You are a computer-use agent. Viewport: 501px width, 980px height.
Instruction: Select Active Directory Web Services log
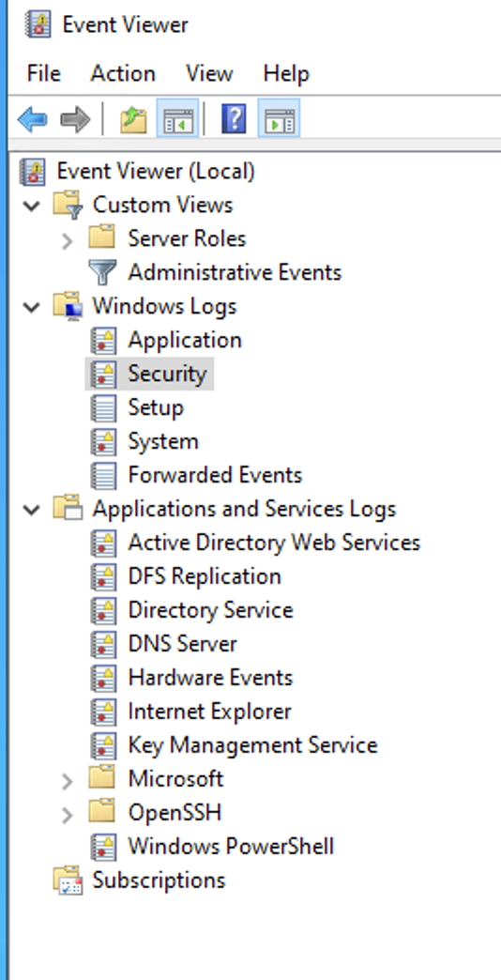point(274,543)
